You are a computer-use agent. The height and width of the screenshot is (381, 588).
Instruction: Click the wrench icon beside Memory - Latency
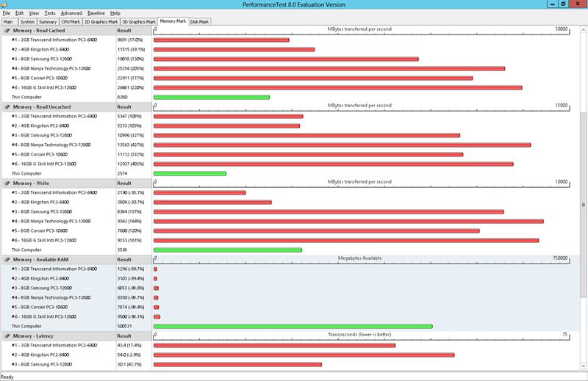click(7, 336)
